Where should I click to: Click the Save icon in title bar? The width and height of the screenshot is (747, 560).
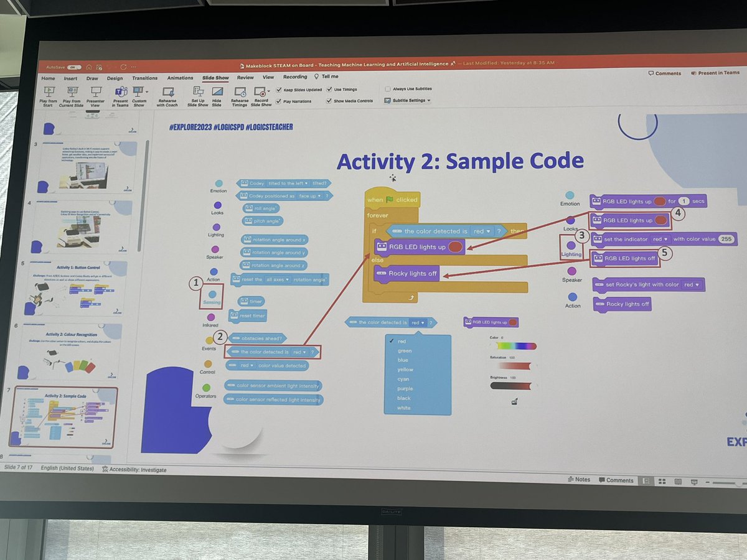coord(100,67)
